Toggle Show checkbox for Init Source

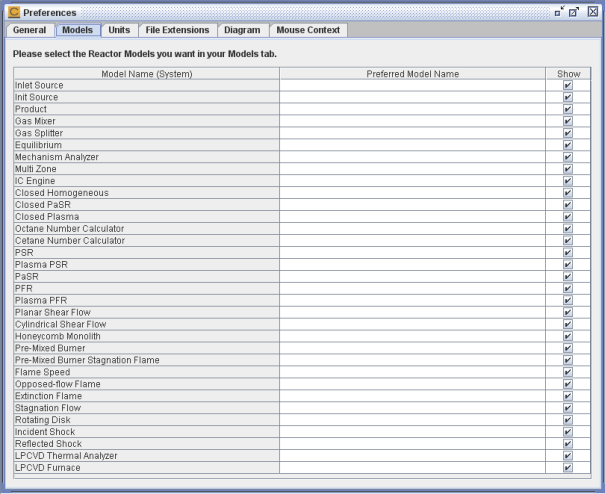point(568,97)
